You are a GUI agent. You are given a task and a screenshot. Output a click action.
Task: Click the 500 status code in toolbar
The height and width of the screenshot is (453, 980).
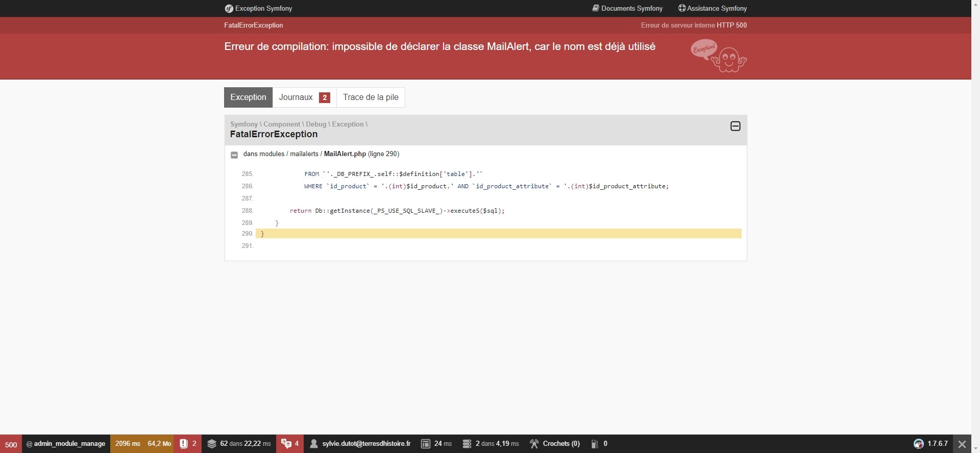11,444
